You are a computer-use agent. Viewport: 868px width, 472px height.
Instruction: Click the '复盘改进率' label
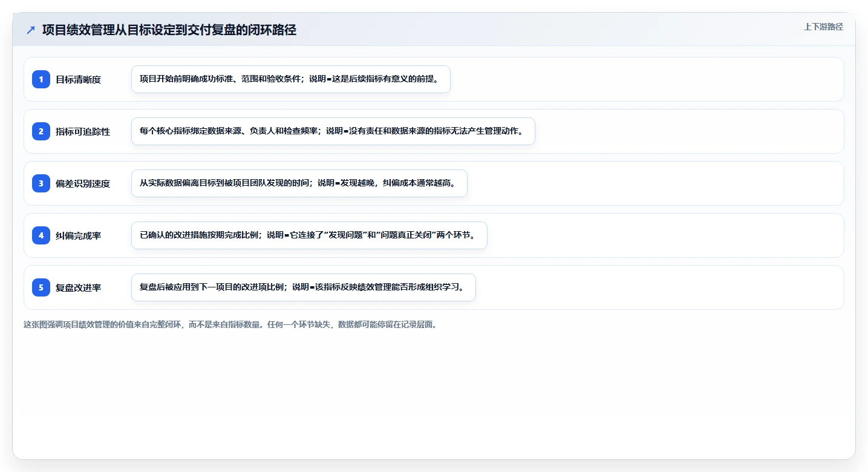point(78,287)
